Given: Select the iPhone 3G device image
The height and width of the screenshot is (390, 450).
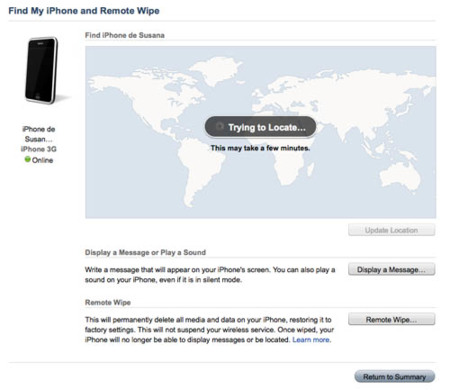Looking at the screenshot, I should click(x=41, y=70).
